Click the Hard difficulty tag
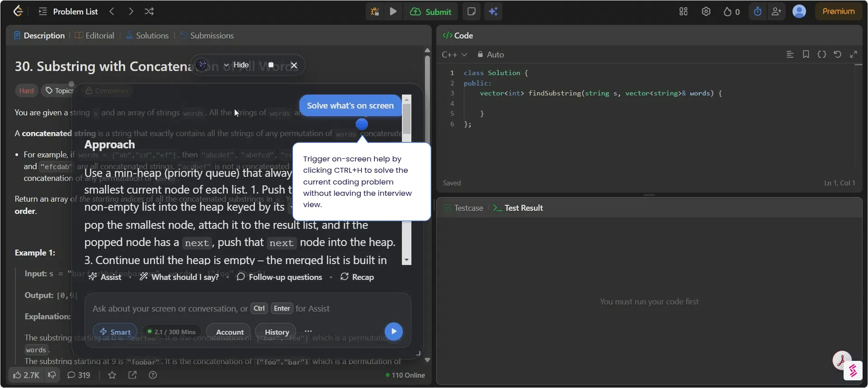The image size is (868, 388). pyautogui.click(x=26, y=90)
